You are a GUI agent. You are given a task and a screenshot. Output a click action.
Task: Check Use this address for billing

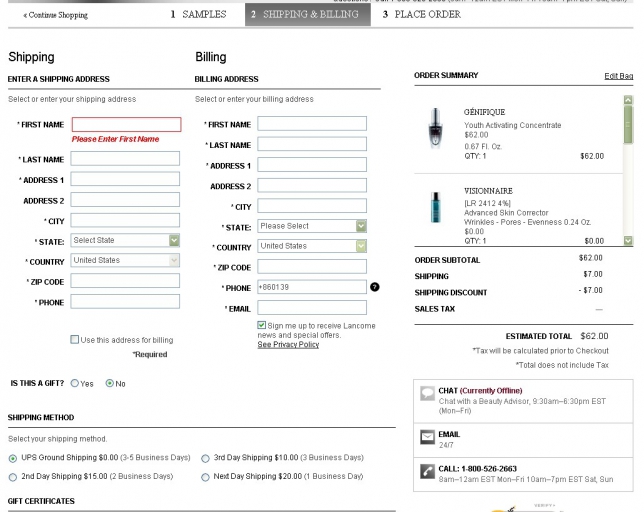click(75, 340)
